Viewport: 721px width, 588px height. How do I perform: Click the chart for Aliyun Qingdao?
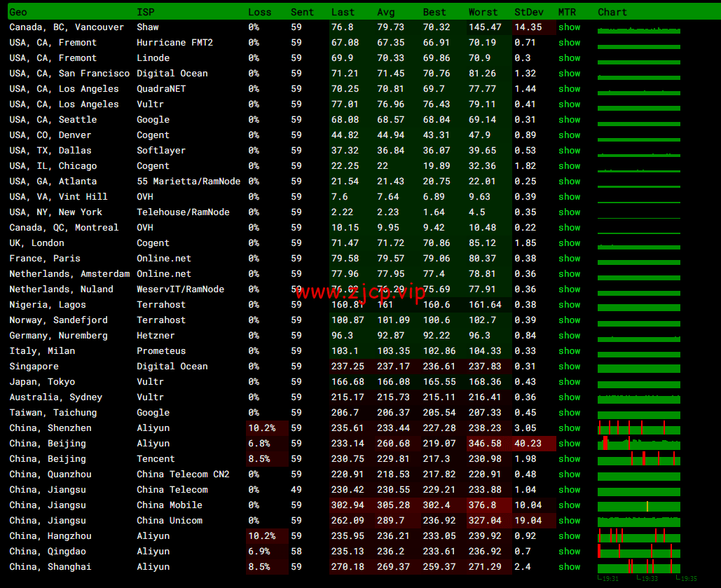639,551
